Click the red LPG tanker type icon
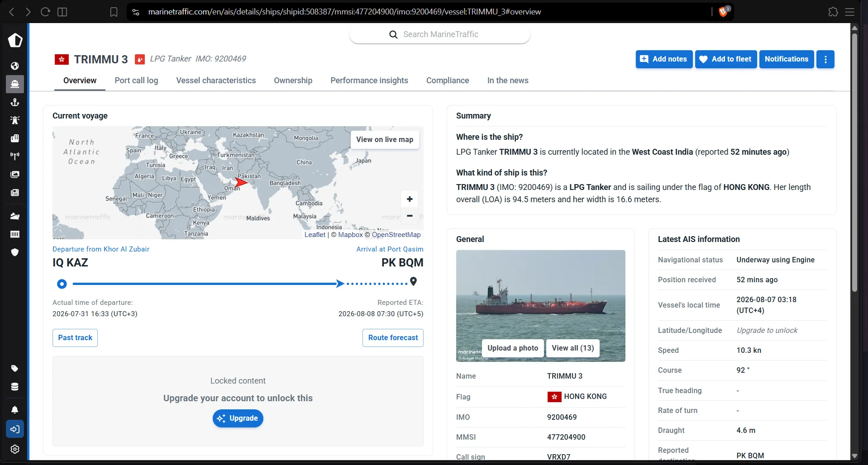Viewport: 868px width, 465px height. click(140, 59)
